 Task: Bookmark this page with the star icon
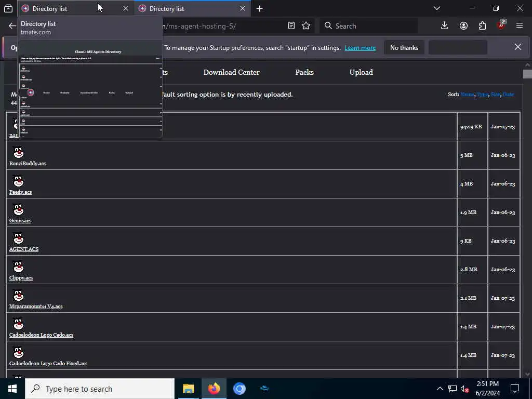point(306,26)
